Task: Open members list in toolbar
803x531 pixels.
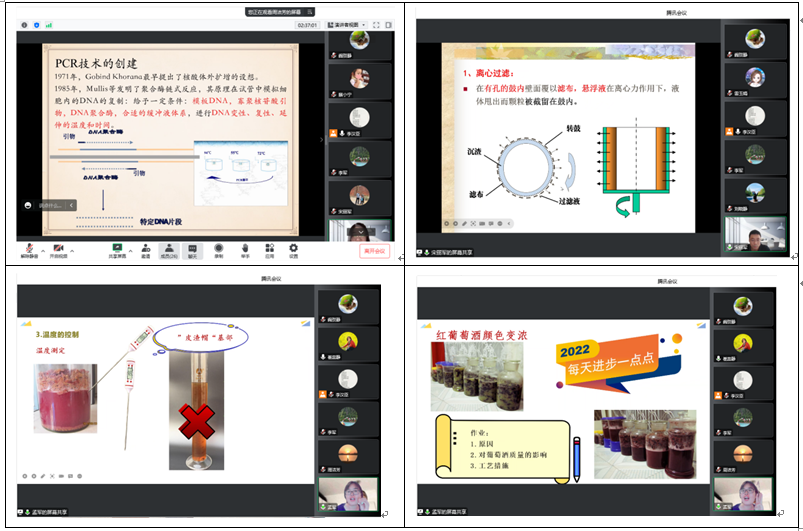Action: [170, 248]
